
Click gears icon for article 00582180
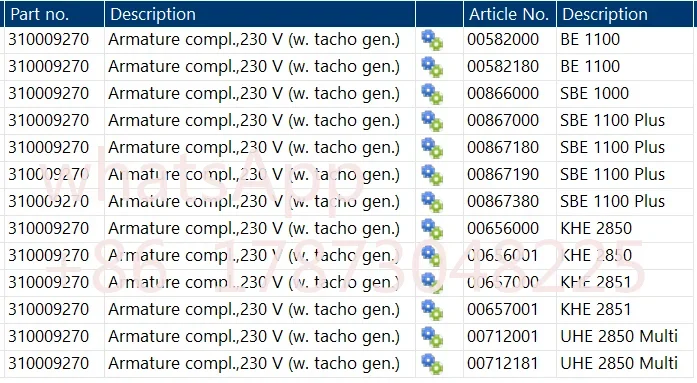point(432,67)
